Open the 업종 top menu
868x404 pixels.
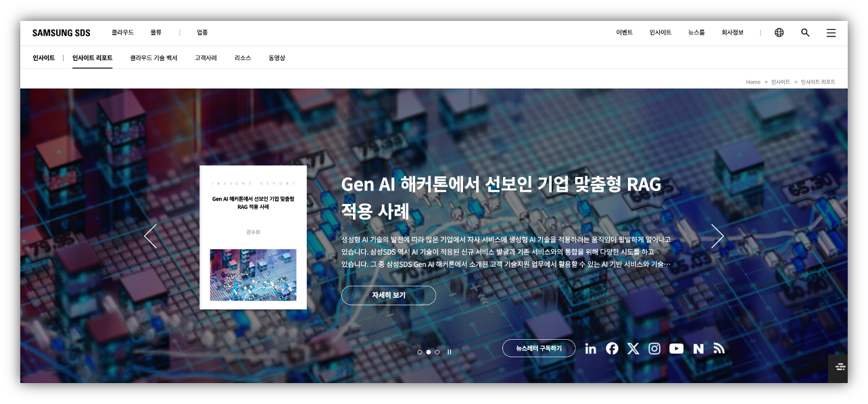[x=202, y=32]
